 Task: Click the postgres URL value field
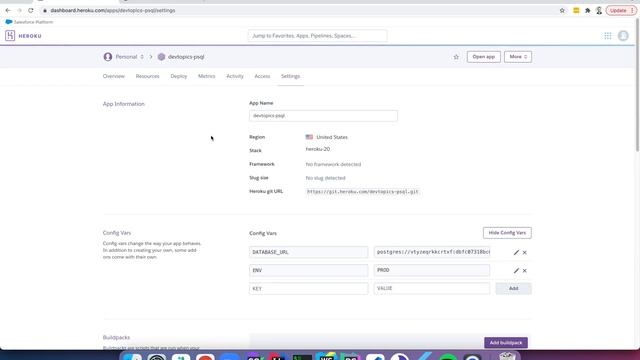coord(432,252)
